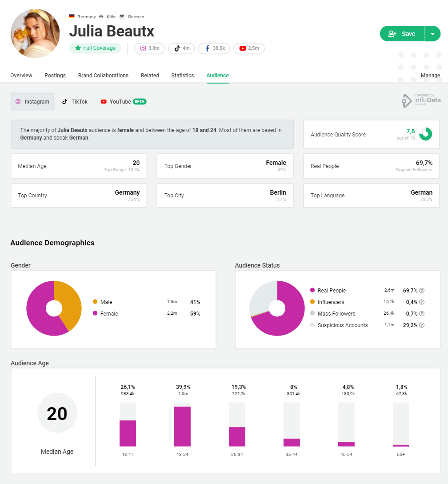Click the 25-34 age bar
The height and width of the screenshot is (484, 448).
[237, 424]
